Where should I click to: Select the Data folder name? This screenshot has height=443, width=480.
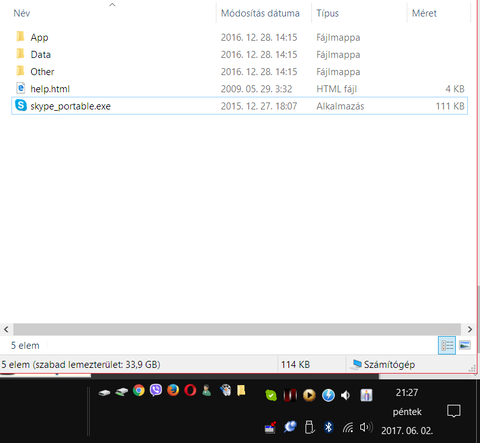point(41,54)
